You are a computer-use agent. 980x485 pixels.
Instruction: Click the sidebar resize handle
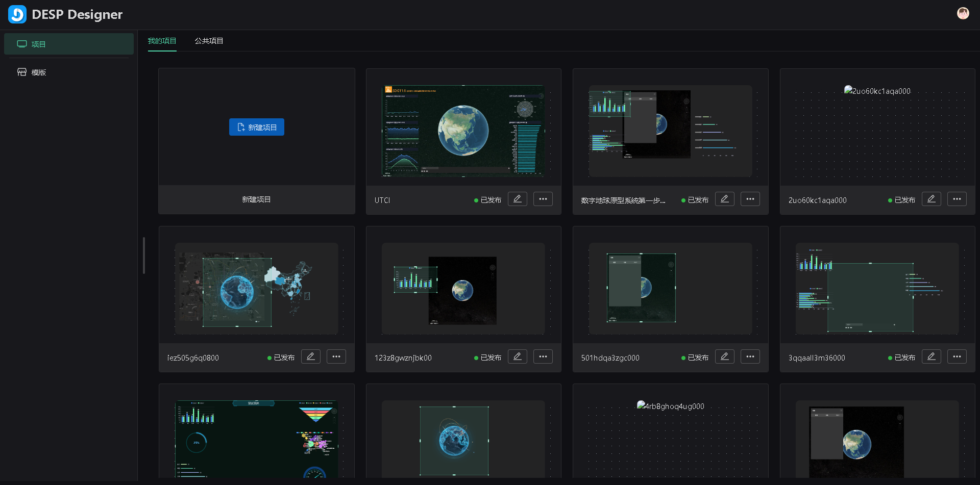tap(144, 255)
